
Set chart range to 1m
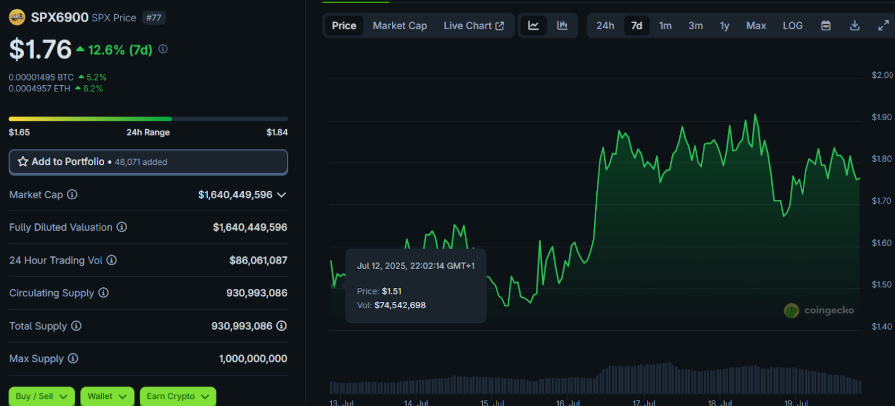(666, 26)
